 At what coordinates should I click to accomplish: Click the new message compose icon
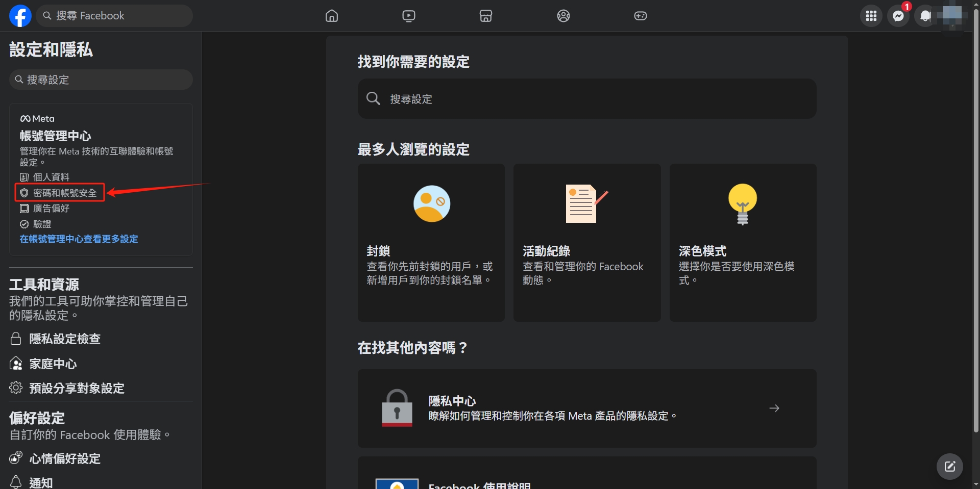950,467
